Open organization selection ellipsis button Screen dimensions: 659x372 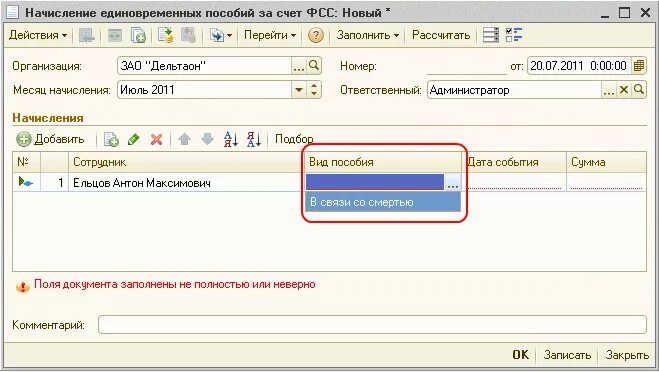click(x=298, y=66)
